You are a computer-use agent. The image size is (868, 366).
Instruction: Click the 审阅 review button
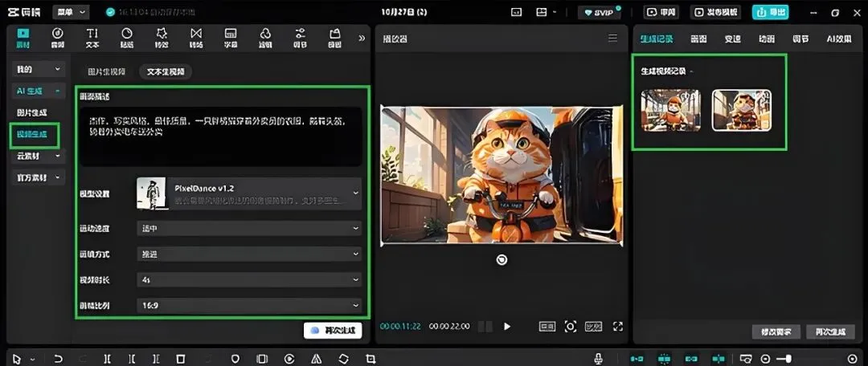tap(661, 11)
